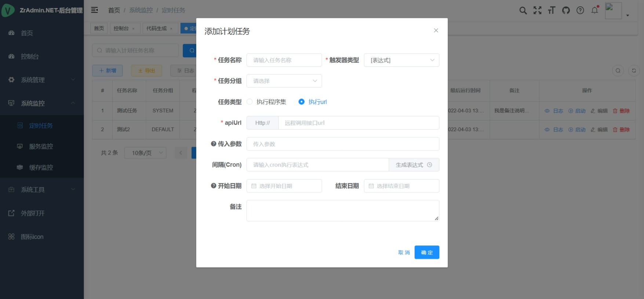The width and height of the screenshot is (644, 299).
Task: Select the 执行url radio option
Action: point(301,102)
